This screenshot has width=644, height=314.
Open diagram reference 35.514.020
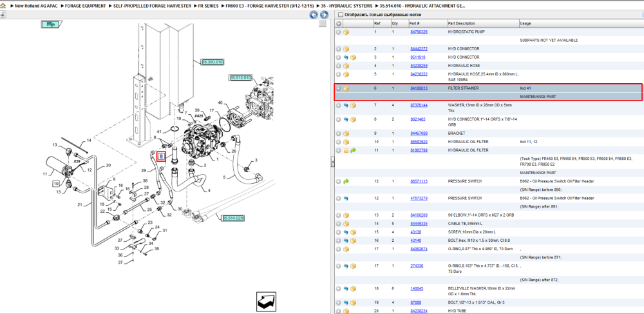coord(233,218)
